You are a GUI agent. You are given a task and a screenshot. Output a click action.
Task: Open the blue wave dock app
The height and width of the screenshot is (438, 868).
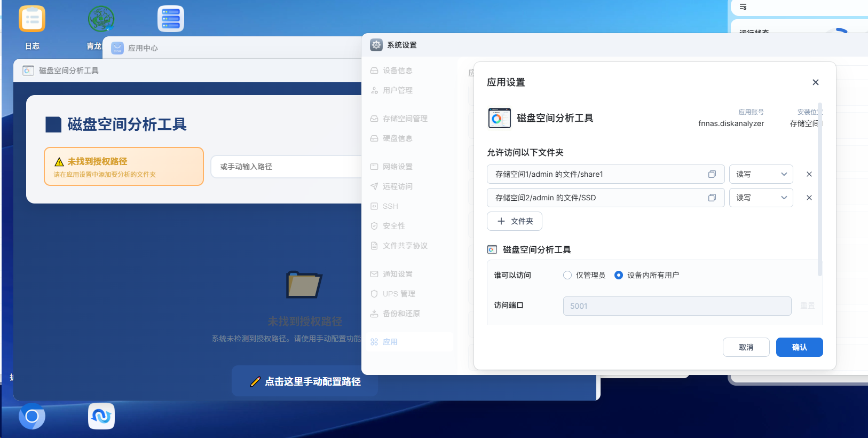click(101, 416)
